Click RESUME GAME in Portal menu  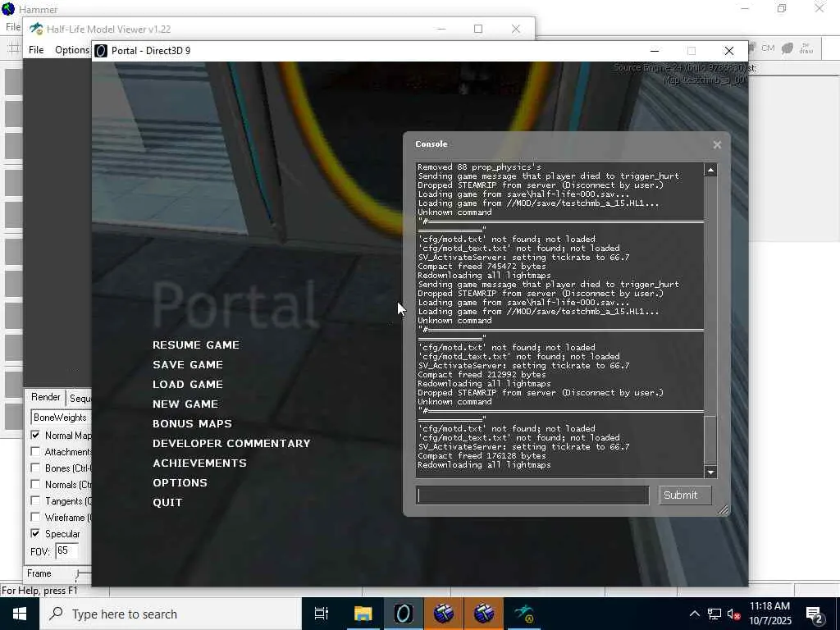click(195, 345)
